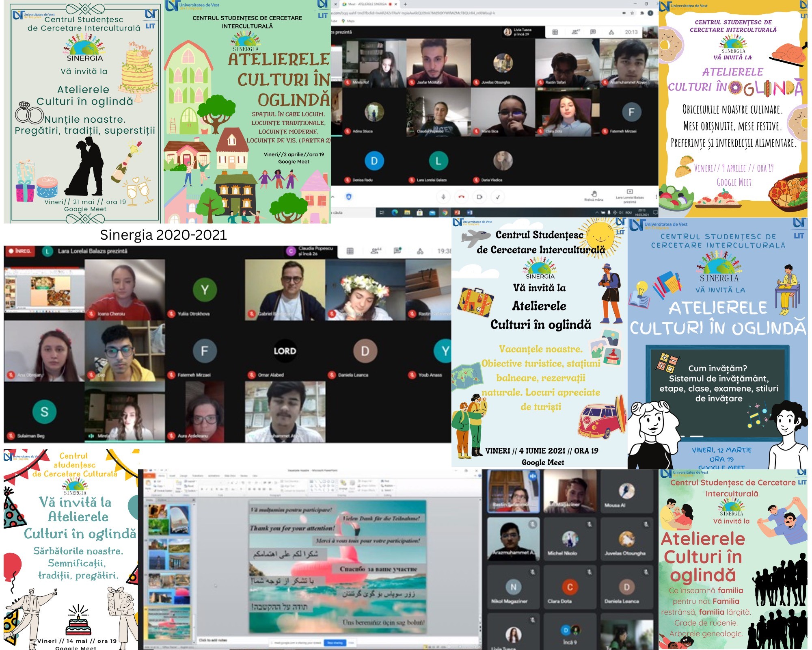Viewport: 812px width, 650px height.
Task: Select flamingo thank-you slide thumbnail in slide panel
Action: coord(169,624)
